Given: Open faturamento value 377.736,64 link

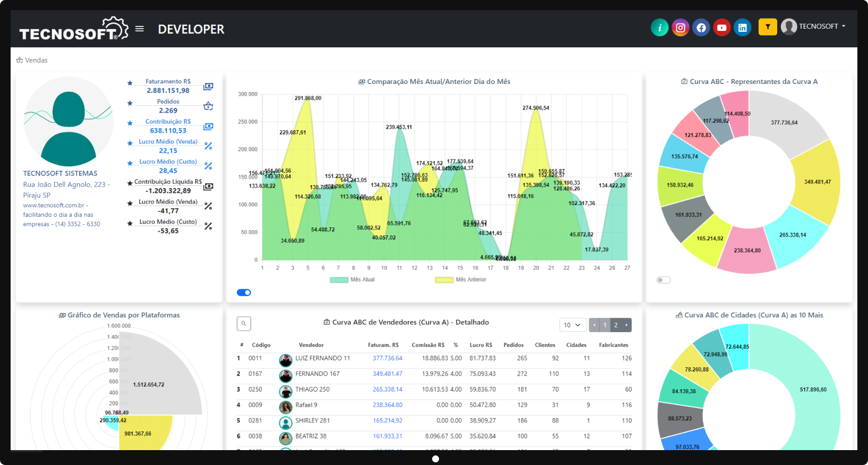Looking at the screenshot, I should pyautogui.click(x=387, y=358).
